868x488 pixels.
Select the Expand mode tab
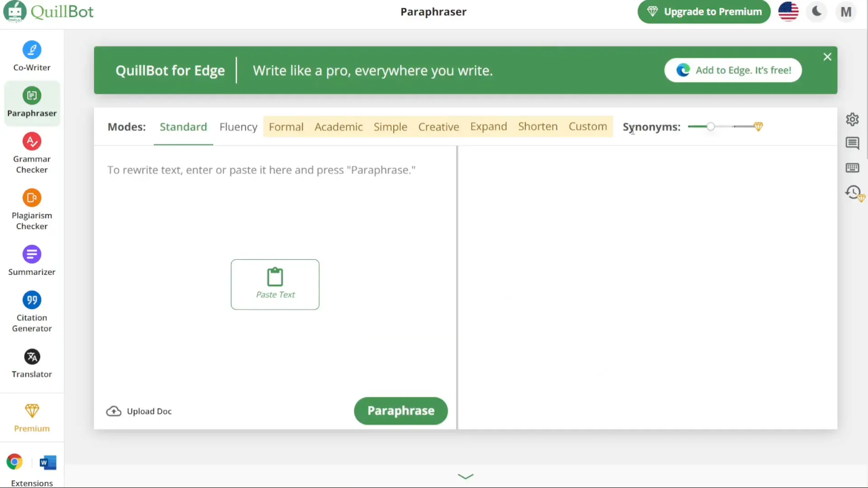(x=488, y=127)
